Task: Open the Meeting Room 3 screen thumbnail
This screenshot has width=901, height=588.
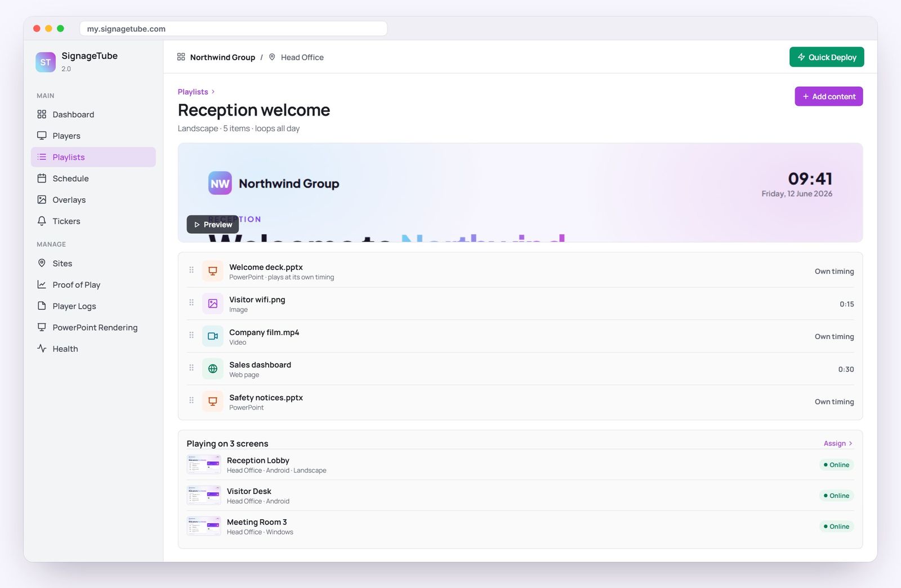Action: click(x=204, y=527)
